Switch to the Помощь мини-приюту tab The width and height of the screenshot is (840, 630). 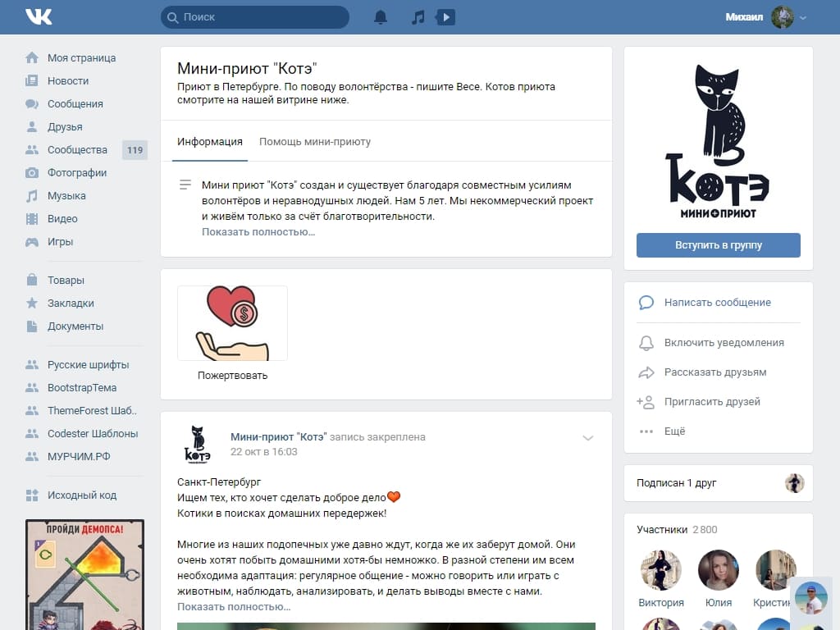click(x=315, y=142)
